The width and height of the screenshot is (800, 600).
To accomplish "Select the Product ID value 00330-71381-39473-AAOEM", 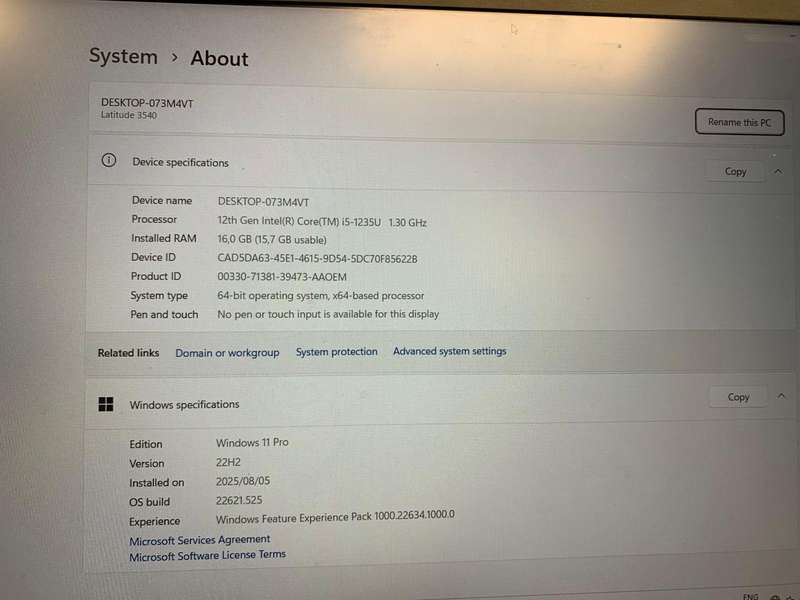I will tap(282, 277).
